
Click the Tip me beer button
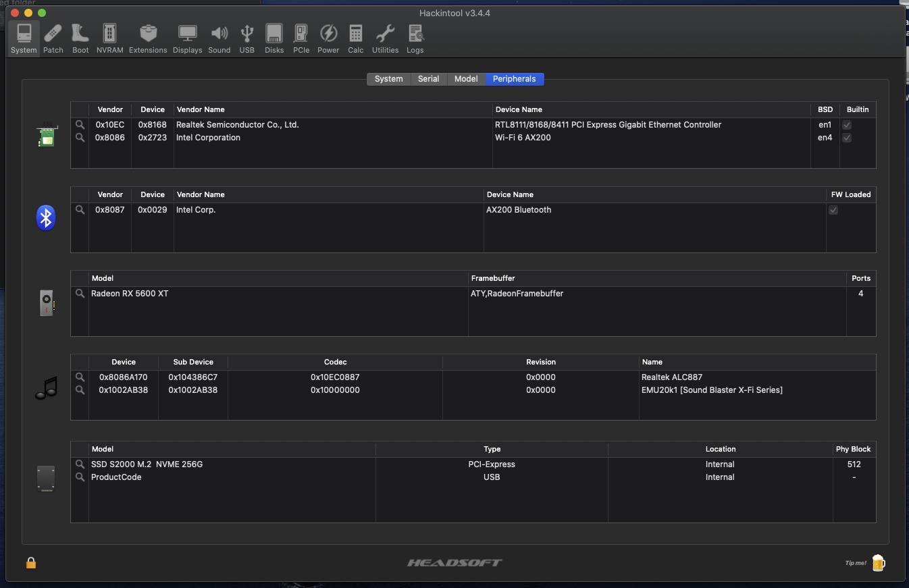[877, 562]
